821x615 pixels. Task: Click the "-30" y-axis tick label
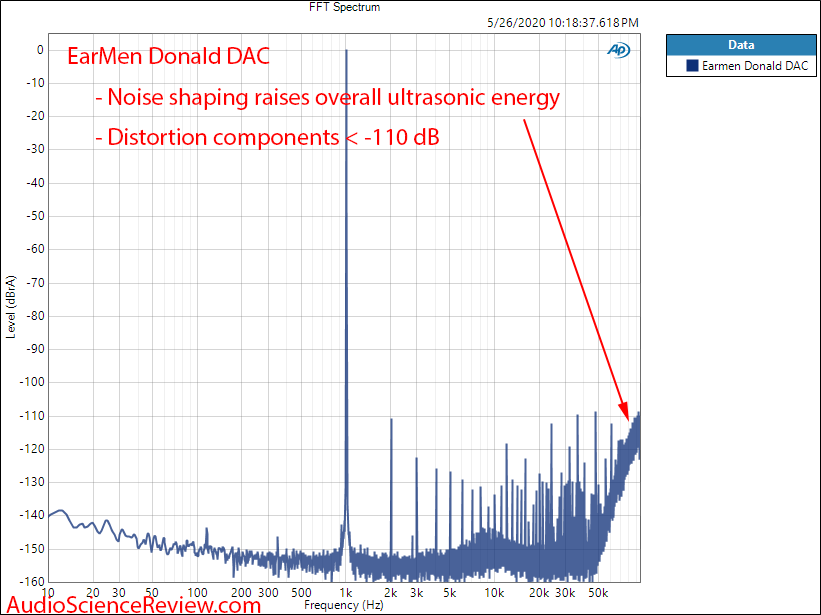click(x=36, y=150)
